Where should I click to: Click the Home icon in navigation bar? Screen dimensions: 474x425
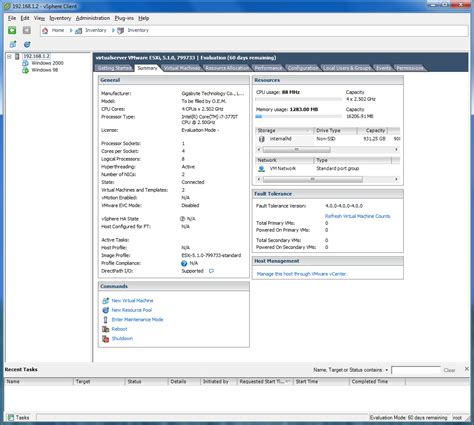[x=45, y=30]
